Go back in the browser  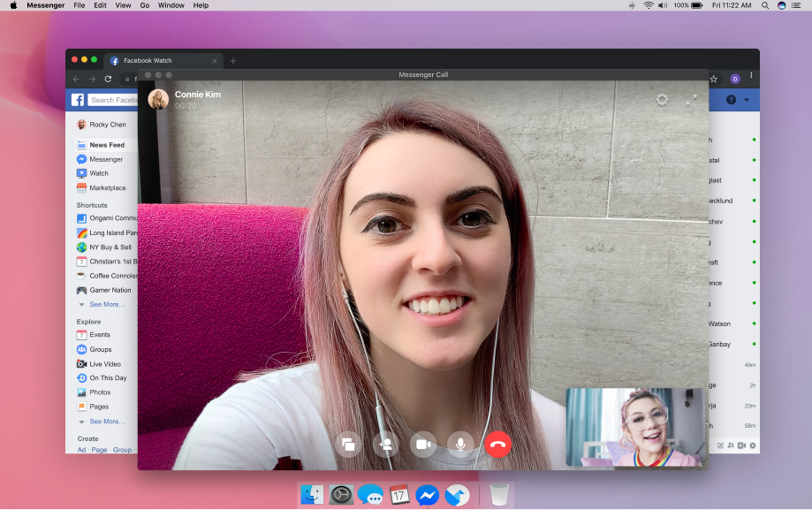[76, 79]
